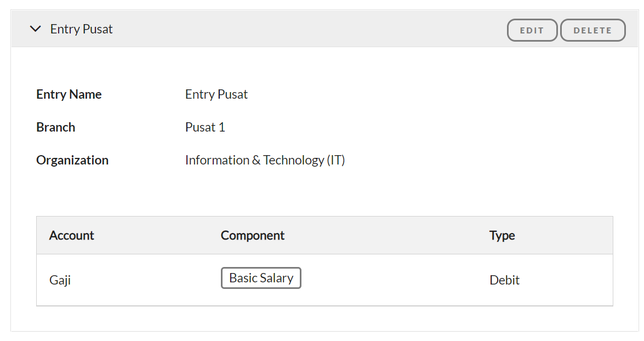Click the Account column header
Screen dimensions: 644x341
72,235
